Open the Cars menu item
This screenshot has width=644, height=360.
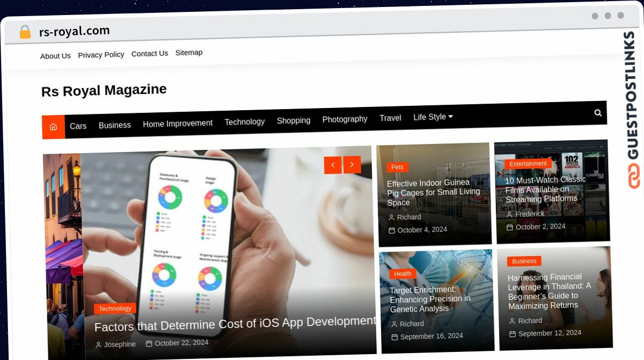point(78,126)
